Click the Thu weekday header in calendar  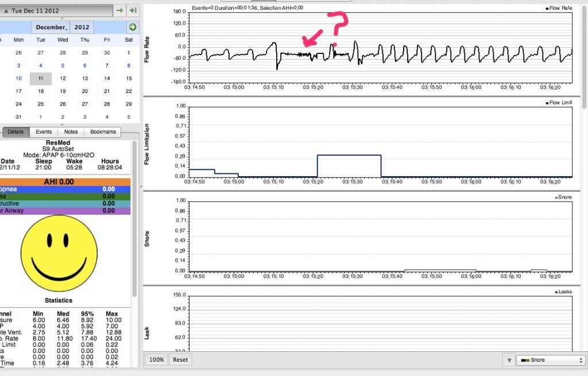(85, 40)
